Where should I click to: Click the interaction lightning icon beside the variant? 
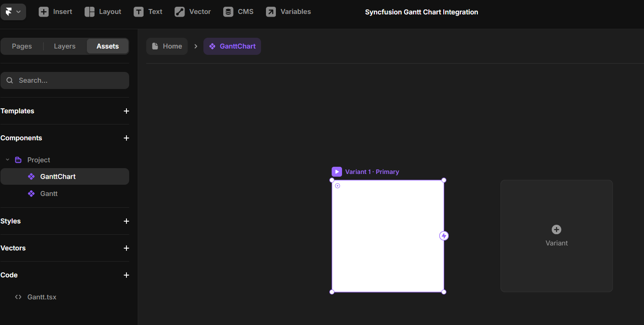pyautogui.click(x=444, y=235)
